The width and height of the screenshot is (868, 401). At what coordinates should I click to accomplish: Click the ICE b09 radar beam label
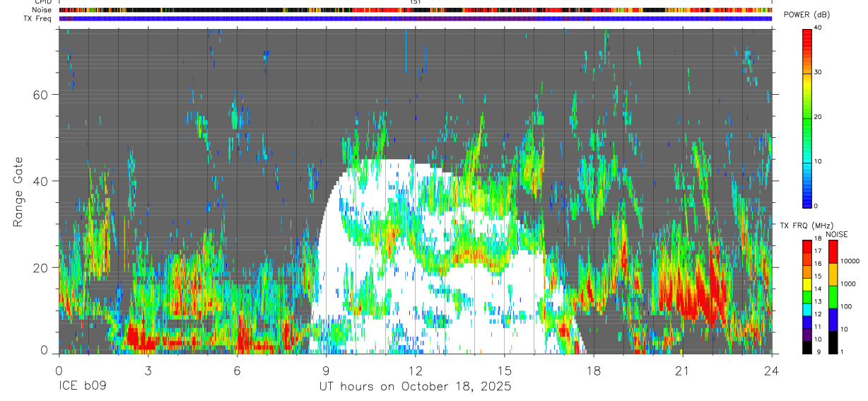tap(81, 387)
